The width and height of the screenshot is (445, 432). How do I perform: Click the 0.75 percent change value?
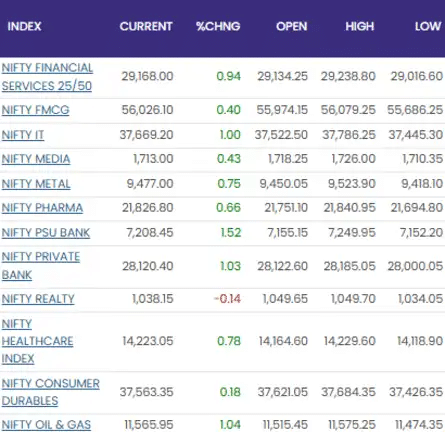tap(229, 183)
